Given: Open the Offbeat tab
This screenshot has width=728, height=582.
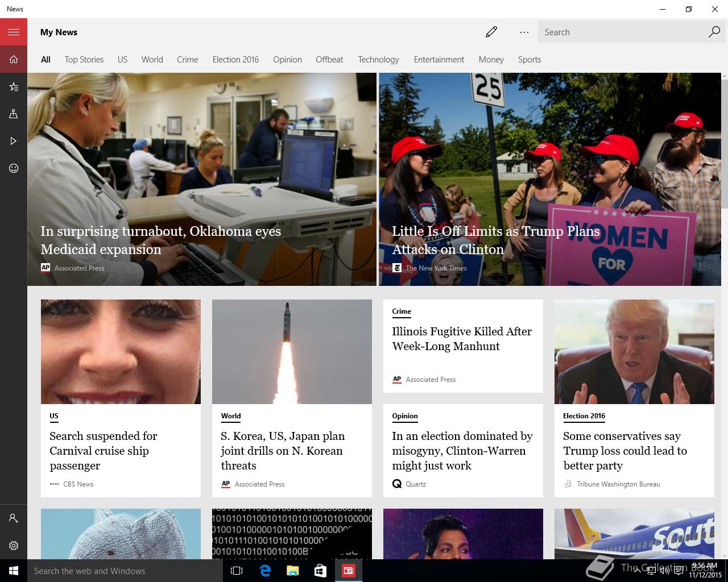Looking at the screenshot, I should point(329,59).
